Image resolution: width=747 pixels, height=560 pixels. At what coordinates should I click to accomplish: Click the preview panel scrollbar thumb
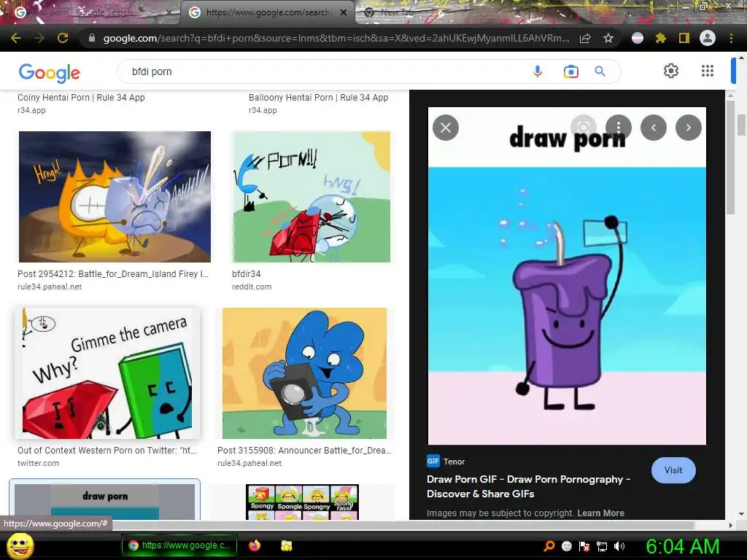(731, 157)
